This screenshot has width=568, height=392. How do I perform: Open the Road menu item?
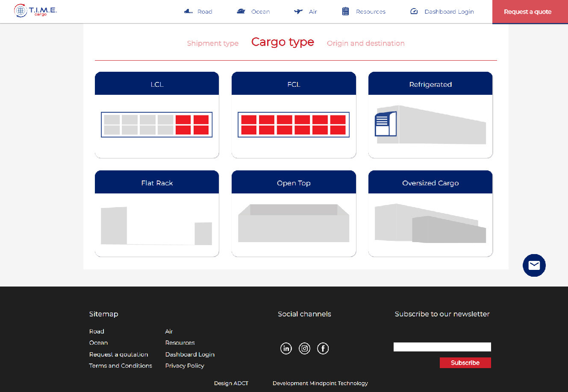[198, 12]
